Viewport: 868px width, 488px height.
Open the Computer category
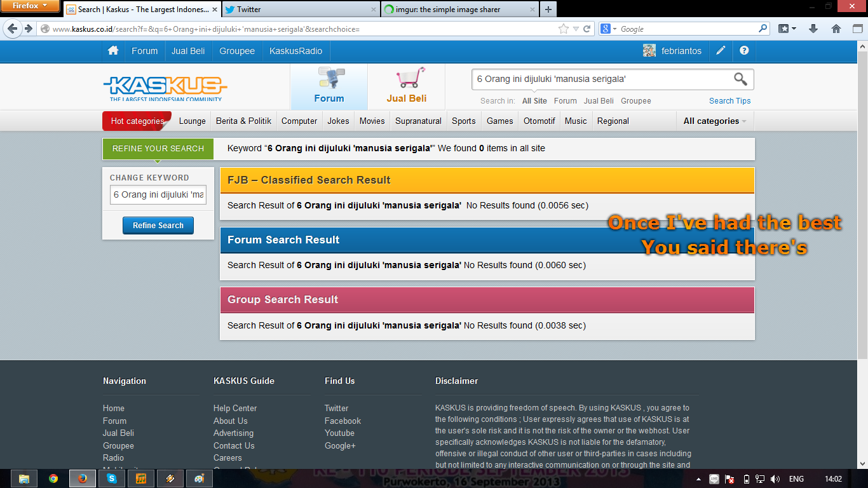[x=299, y=121]
